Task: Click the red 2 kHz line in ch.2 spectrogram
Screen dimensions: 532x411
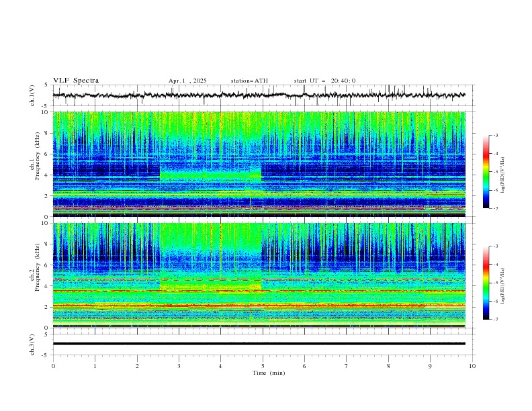Action: (x=259, y=306)
